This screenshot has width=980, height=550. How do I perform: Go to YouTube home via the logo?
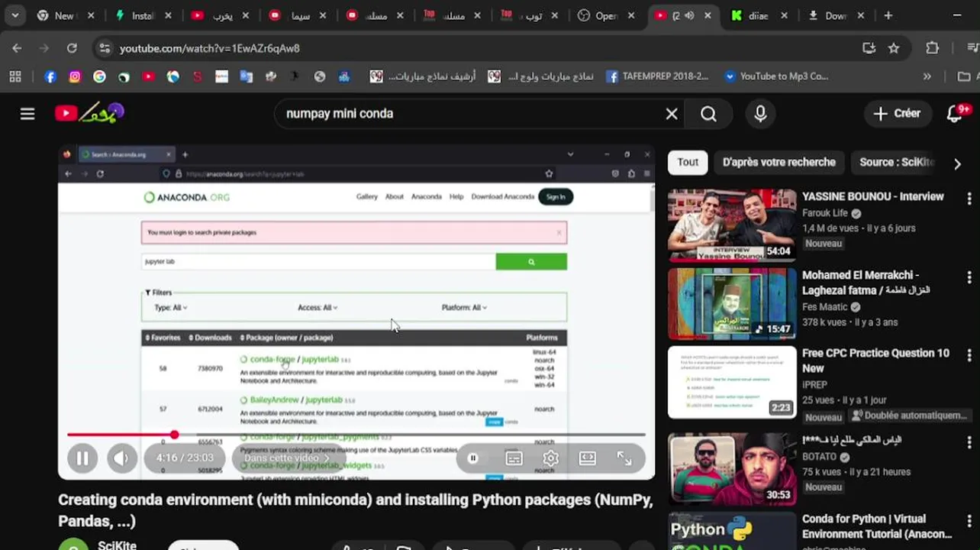pos(89,113)
